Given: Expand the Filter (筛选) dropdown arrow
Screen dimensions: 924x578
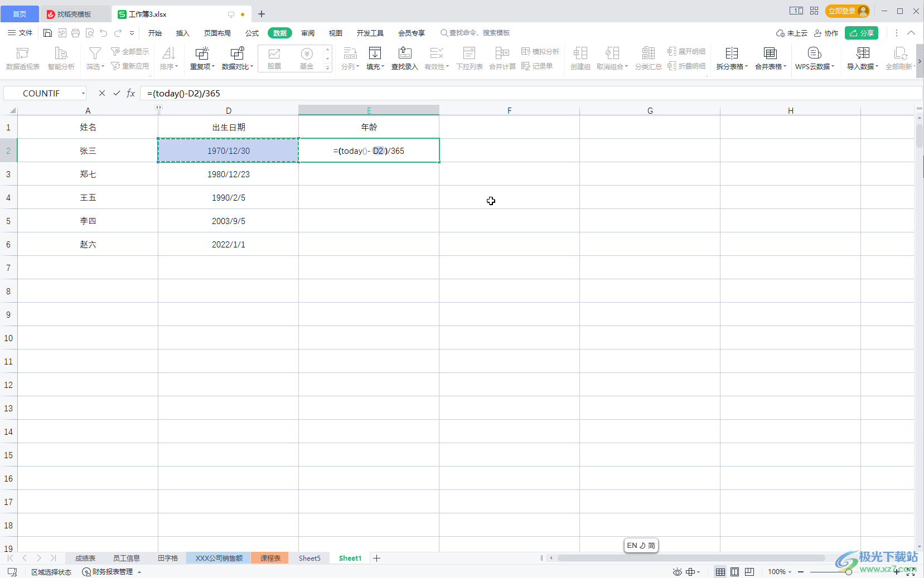Looking at the screenshot, I should [103, 66].
